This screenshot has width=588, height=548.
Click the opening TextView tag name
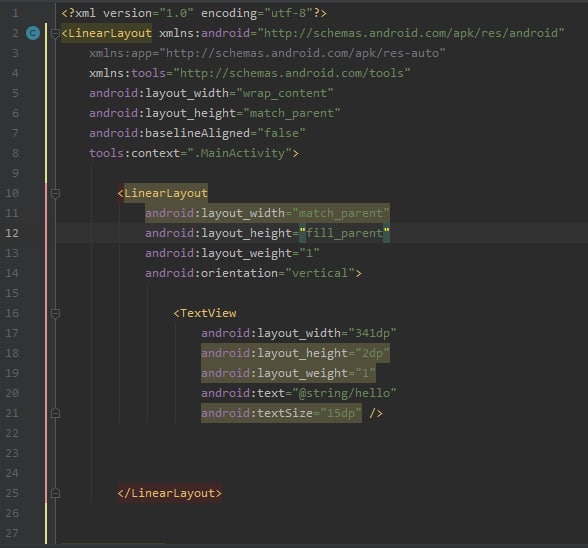[208, 313]
